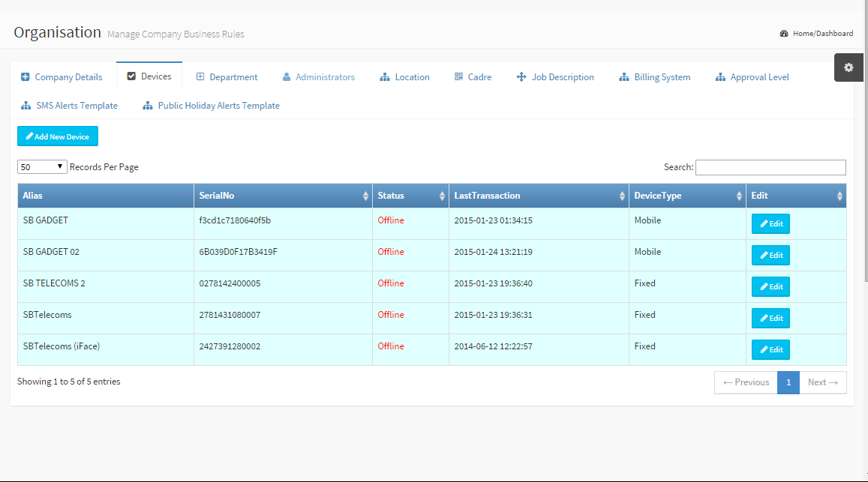Click Add New Device button
Image resolution: width=868 pixels, height=482 pixels.
tap(58, 136)
